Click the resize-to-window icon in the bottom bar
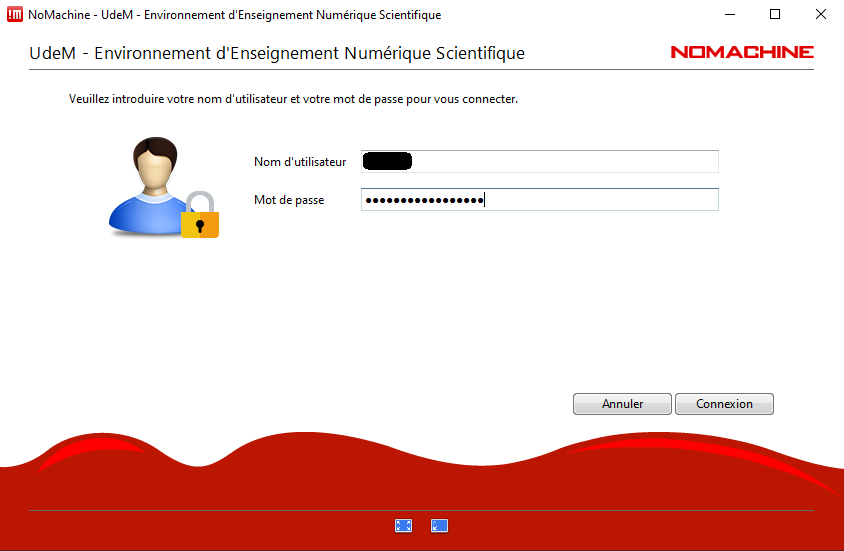 pos(439,526)
